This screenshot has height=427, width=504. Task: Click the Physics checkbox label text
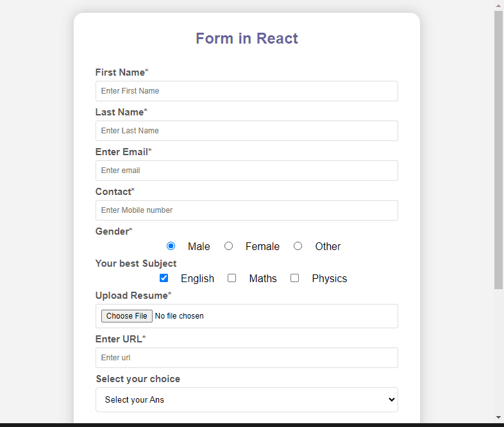click(x=329, y=279)
